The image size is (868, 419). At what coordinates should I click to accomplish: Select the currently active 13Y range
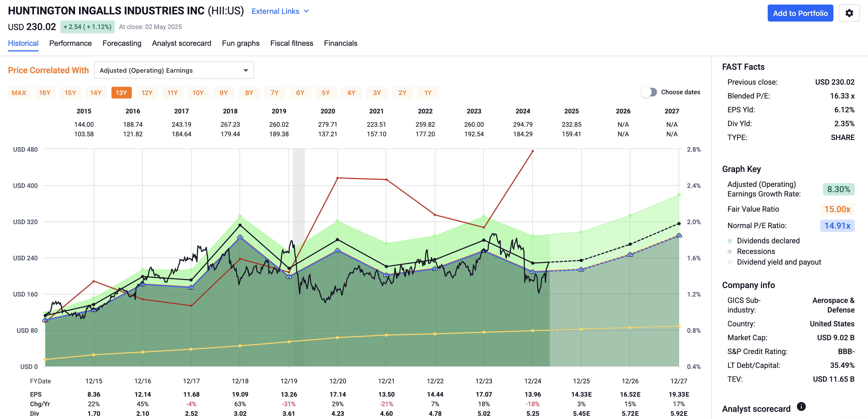tap(121, 92)
